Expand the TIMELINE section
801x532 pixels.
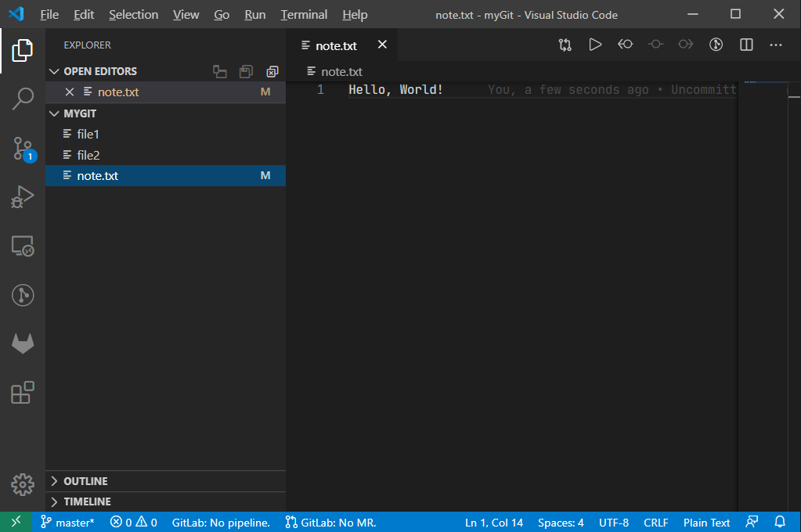pos(54,501)
